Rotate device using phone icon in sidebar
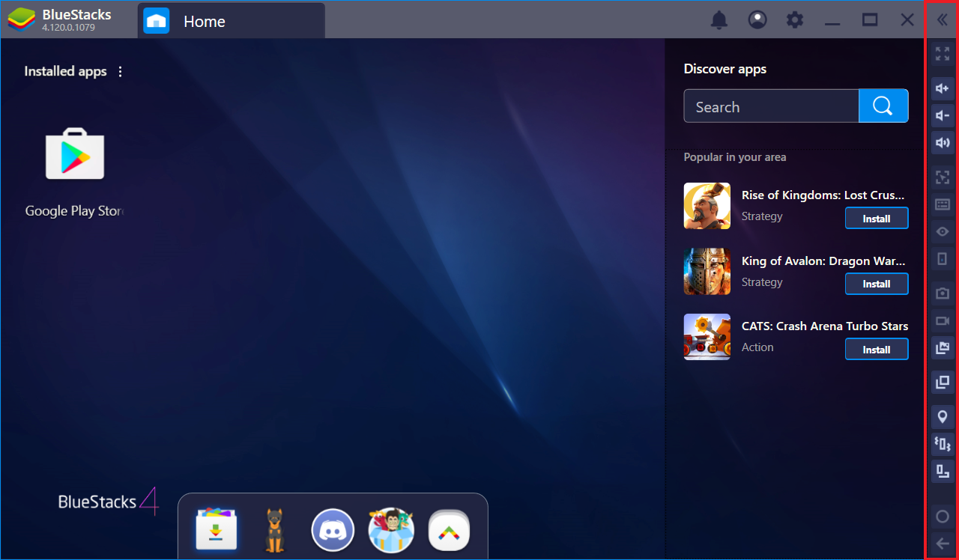This screenshot has height=560, width=959. 943,259
